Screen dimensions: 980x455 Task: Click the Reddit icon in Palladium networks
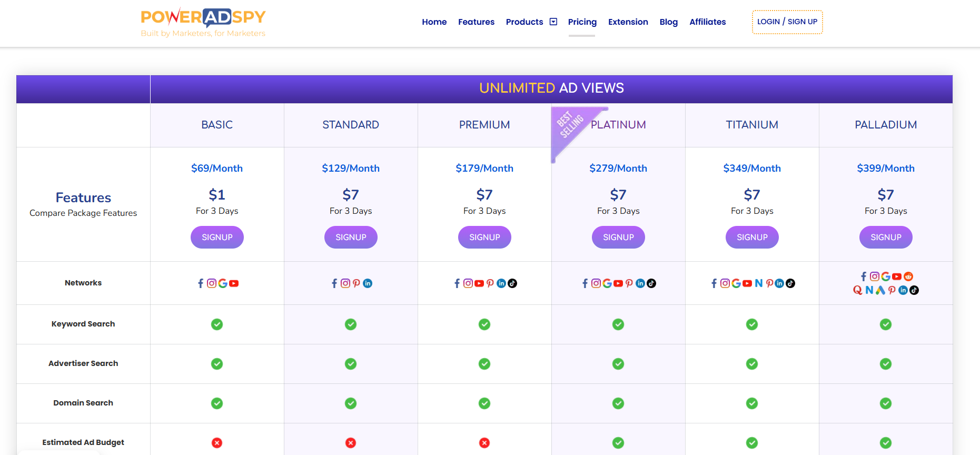tap(908, 276)
